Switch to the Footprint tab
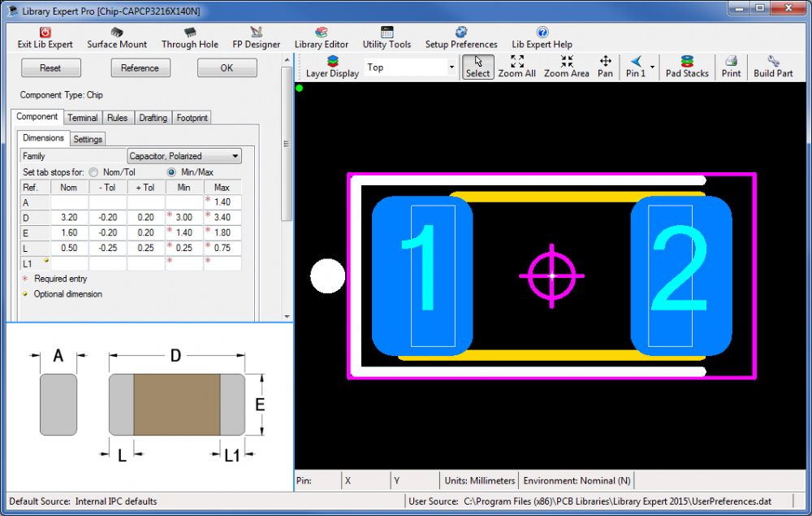 tap(192, 118)
